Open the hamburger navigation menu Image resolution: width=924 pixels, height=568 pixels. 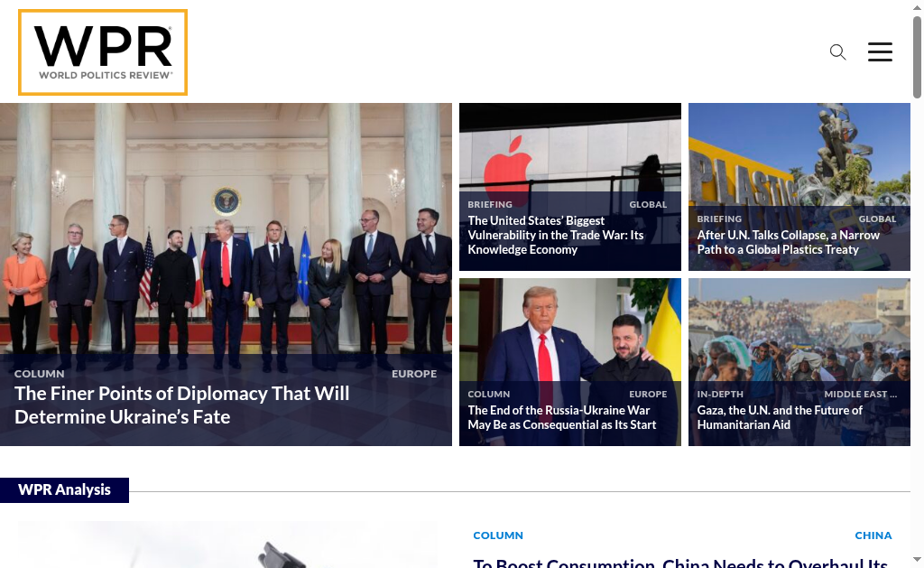point(880,51)
